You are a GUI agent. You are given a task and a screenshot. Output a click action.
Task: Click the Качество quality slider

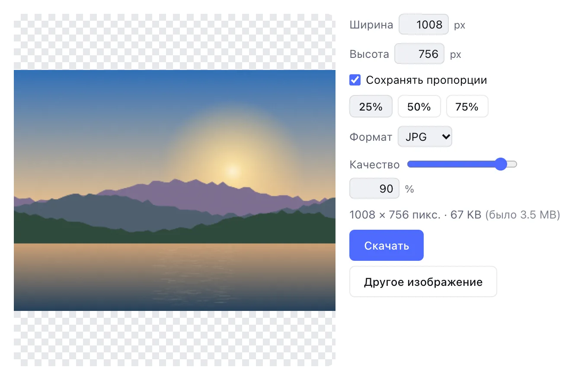tap(462, 164)
